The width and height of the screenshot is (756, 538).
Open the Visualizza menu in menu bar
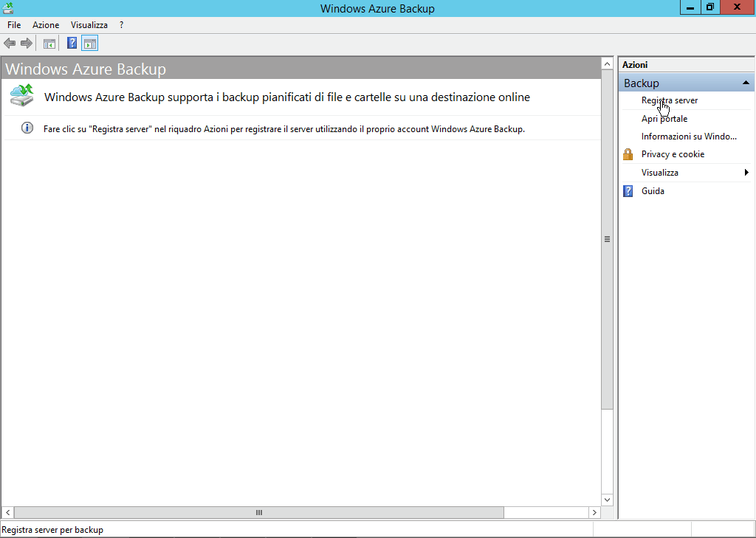[89, 25]
